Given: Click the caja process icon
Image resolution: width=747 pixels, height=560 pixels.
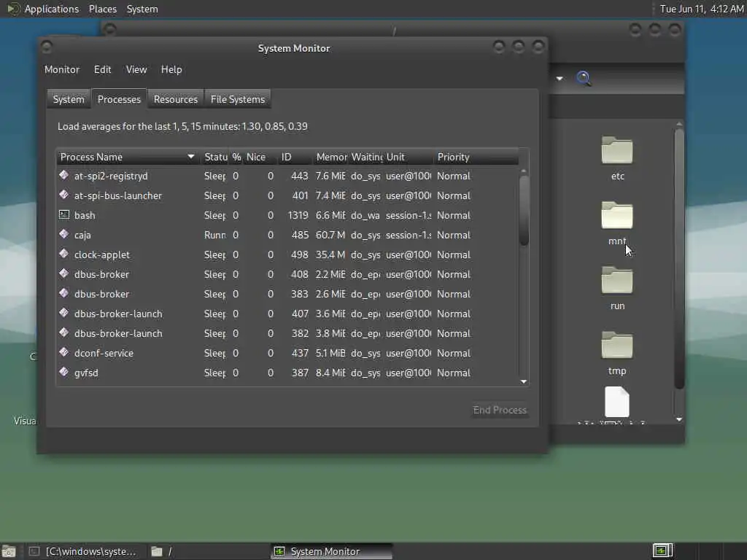Looking at the screenshot, I should tap(64, 234).
